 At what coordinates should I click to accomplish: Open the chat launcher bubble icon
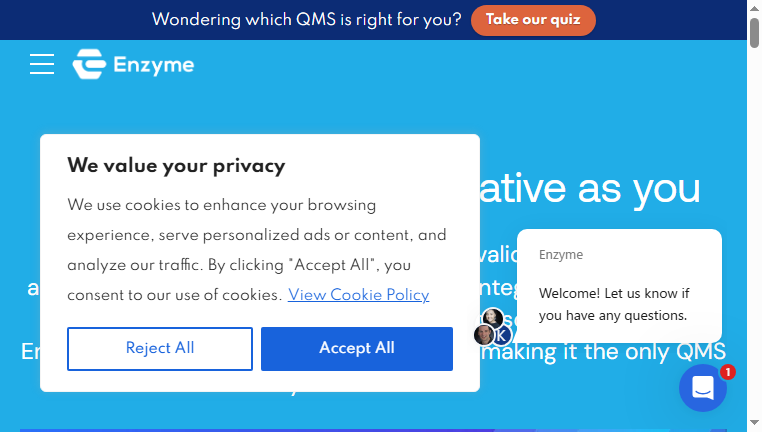703,388
